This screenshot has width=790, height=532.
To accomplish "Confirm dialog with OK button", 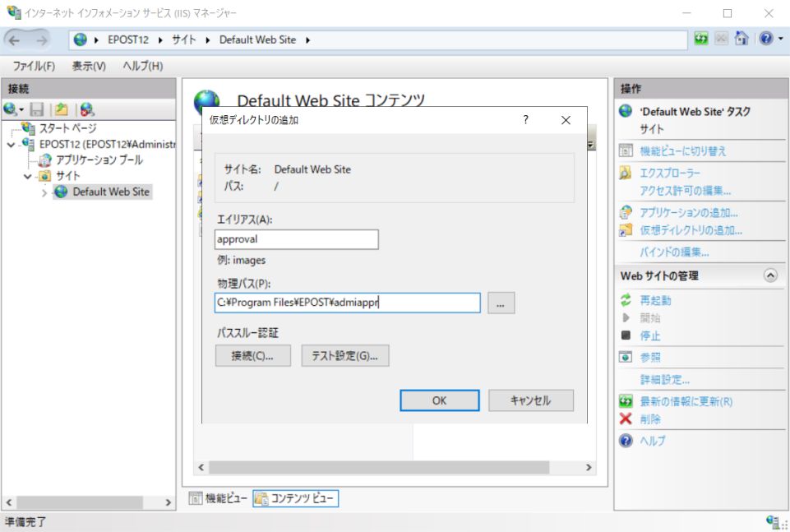I will point(439,400).
